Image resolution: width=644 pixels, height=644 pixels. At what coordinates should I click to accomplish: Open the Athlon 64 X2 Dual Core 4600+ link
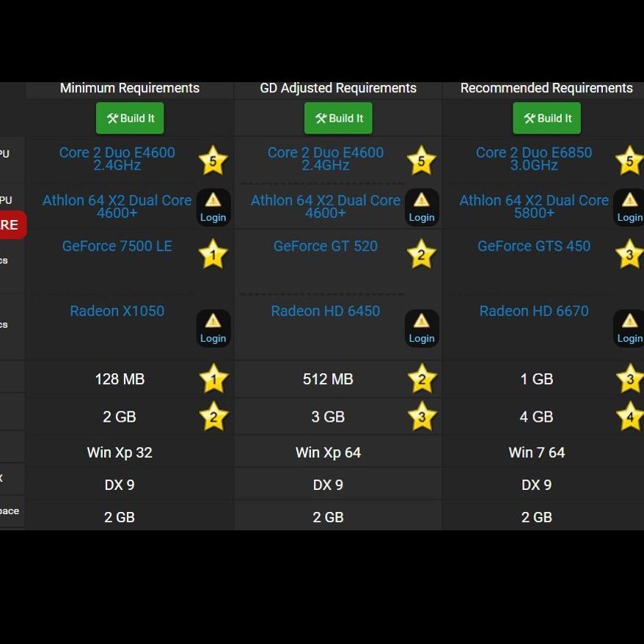tap(117, 206)
